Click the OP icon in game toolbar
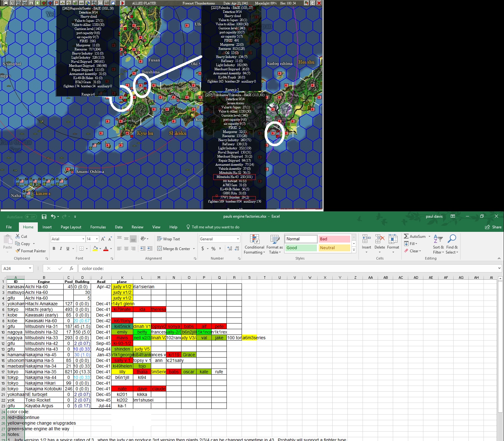Viewport: 504px width, 441px height. point(100,3)
